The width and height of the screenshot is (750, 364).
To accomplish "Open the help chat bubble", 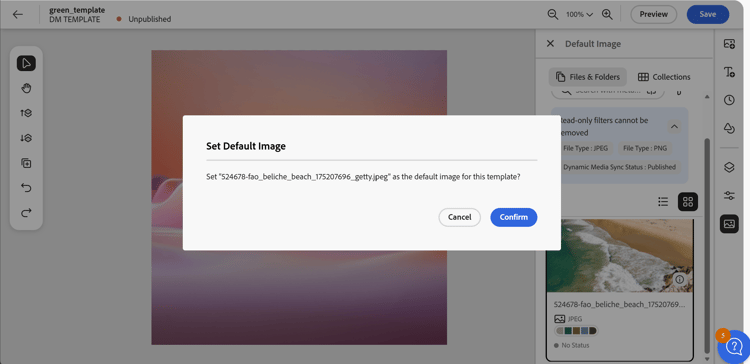I will [x=734, y=346].
